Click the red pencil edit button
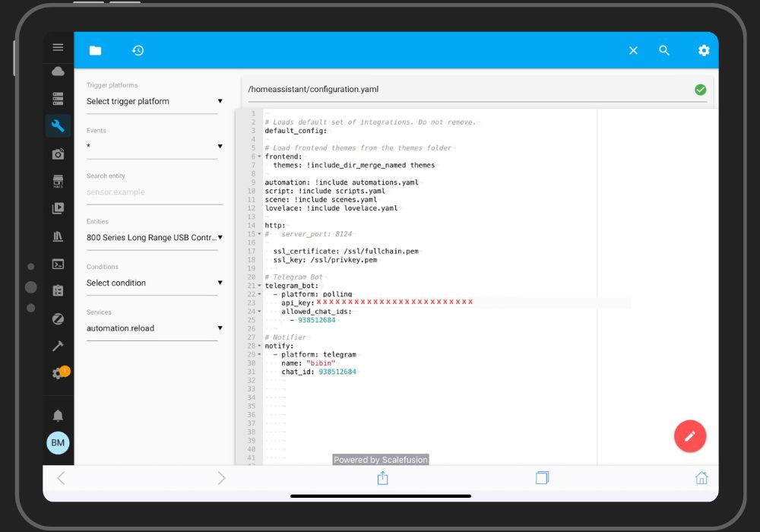This screenshot has height=532, width=760. (x=690, y=436)
